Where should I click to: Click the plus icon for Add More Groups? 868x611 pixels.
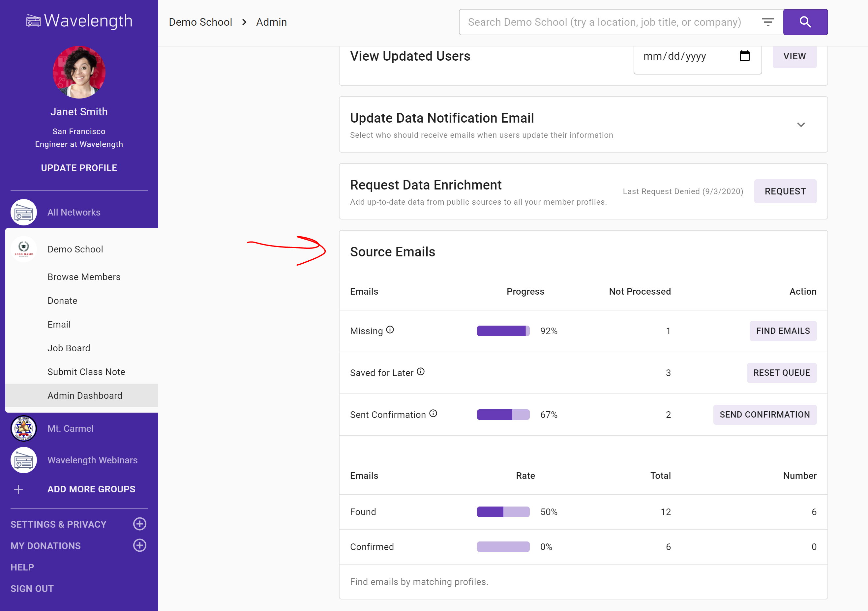pyautogui.click(x=18, y=489)
